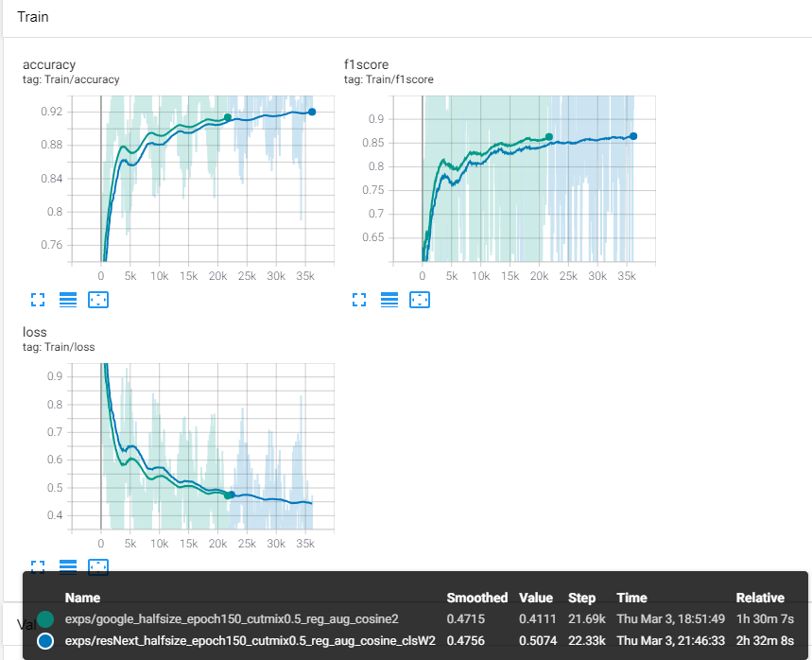Click the google_halfsize_epoch150 run name

coord(232,619)
